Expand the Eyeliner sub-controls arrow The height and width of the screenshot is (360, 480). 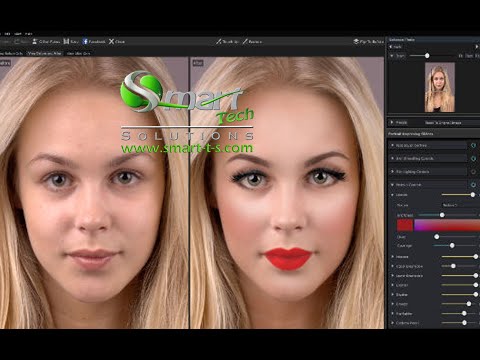[x=392, y=285]
